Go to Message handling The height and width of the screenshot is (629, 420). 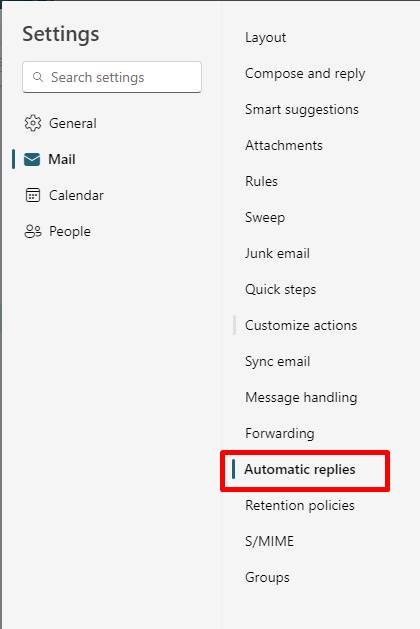click(301, 398)
